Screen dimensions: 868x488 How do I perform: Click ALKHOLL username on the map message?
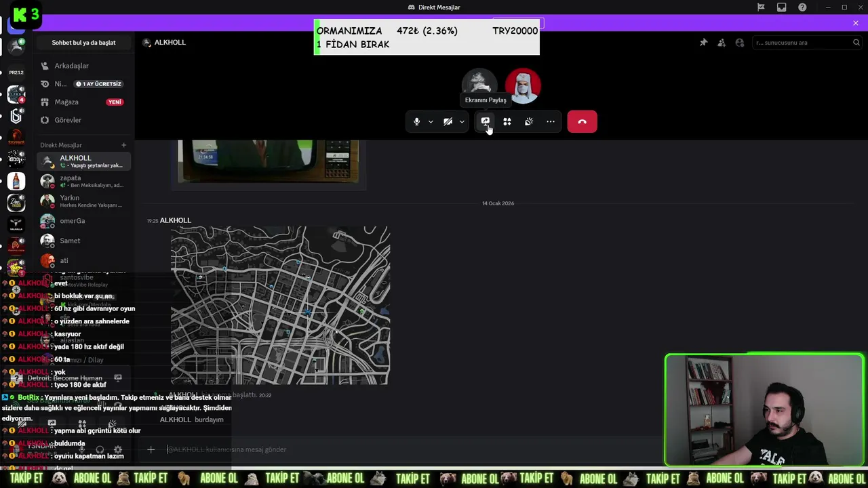176,220
